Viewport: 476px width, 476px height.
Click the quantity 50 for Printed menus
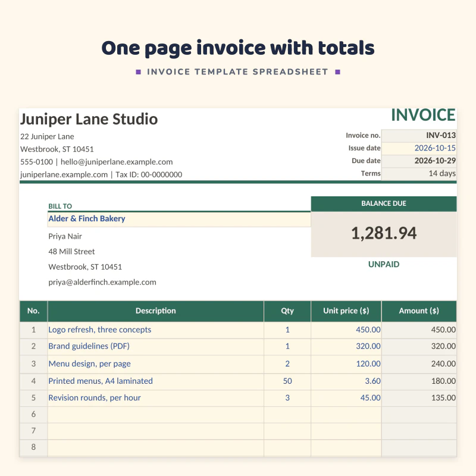click(x=287, y=381)
